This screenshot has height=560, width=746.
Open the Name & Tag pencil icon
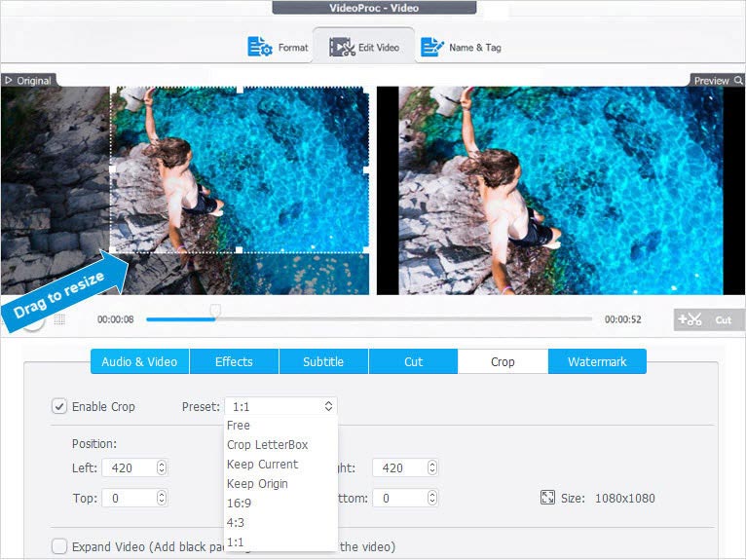(x=432, y=47)
